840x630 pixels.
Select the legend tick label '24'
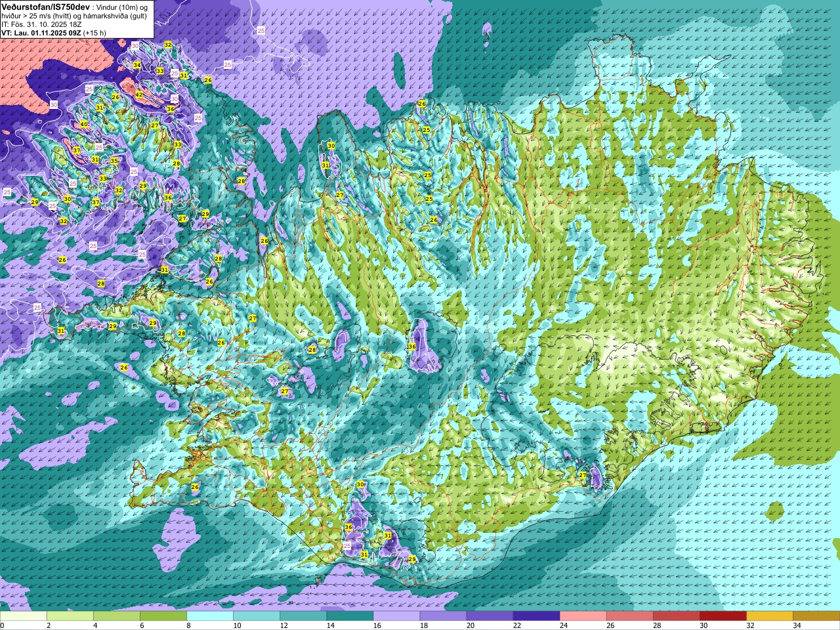tap(564, 625)
